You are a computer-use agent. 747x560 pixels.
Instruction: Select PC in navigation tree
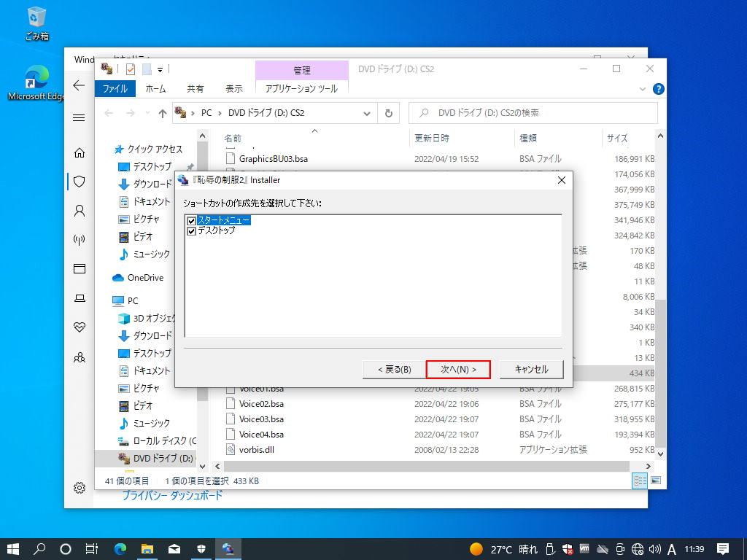click(133, 301)
